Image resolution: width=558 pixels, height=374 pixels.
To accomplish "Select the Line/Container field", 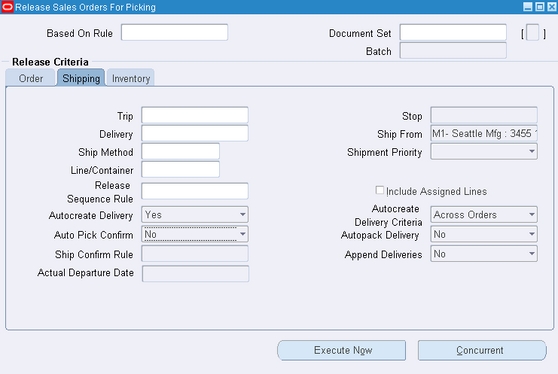I will (x=180, y=169).
